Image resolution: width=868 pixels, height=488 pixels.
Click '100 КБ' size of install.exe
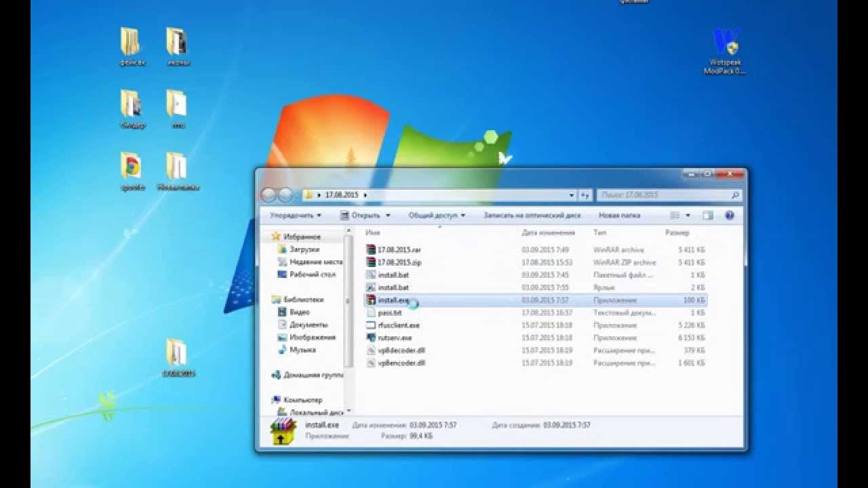point(694,300)
